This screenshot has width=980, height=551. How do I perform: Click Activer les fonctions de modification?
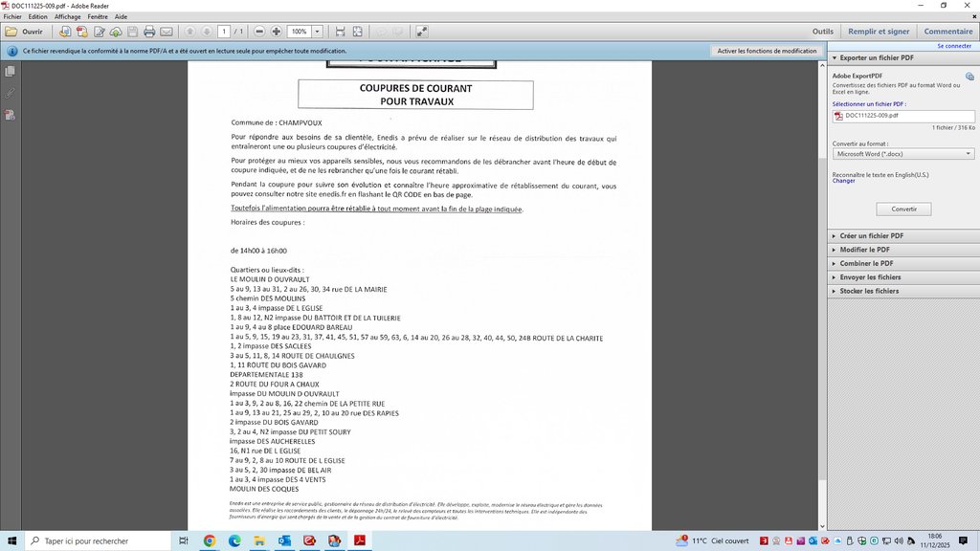766,51
